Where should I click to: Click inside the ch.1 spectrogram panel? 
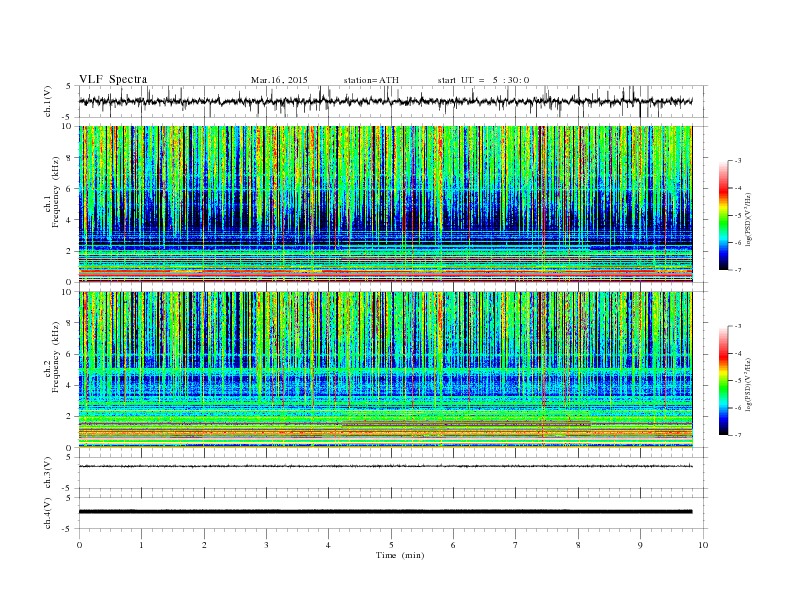385,204
